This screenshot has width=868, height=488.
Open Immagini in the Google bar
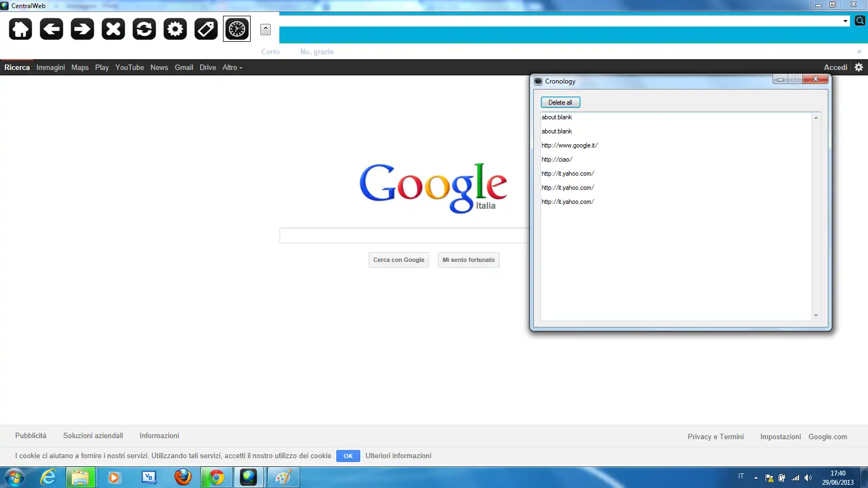point(50,67)
